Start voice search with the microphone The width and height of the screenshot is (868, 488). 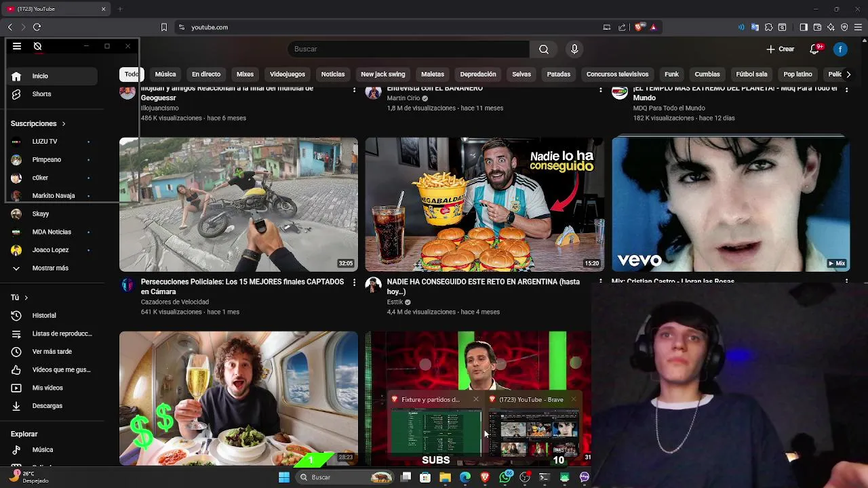[574, 49]
